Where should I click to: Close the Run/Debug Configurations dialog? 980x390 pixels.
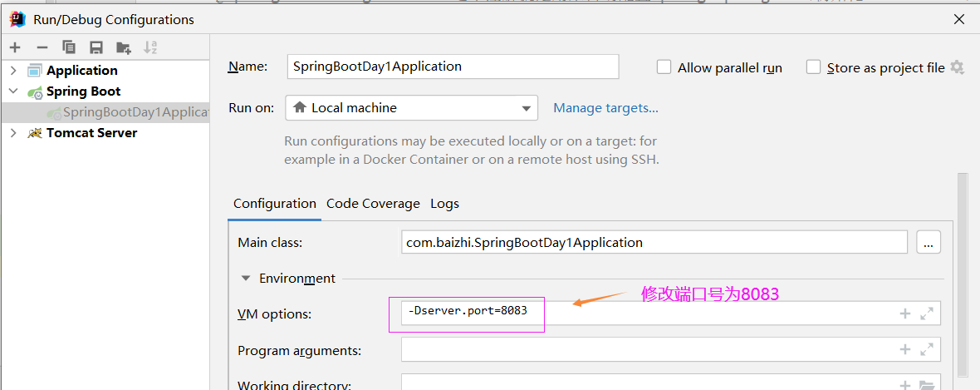click(958, 19)
